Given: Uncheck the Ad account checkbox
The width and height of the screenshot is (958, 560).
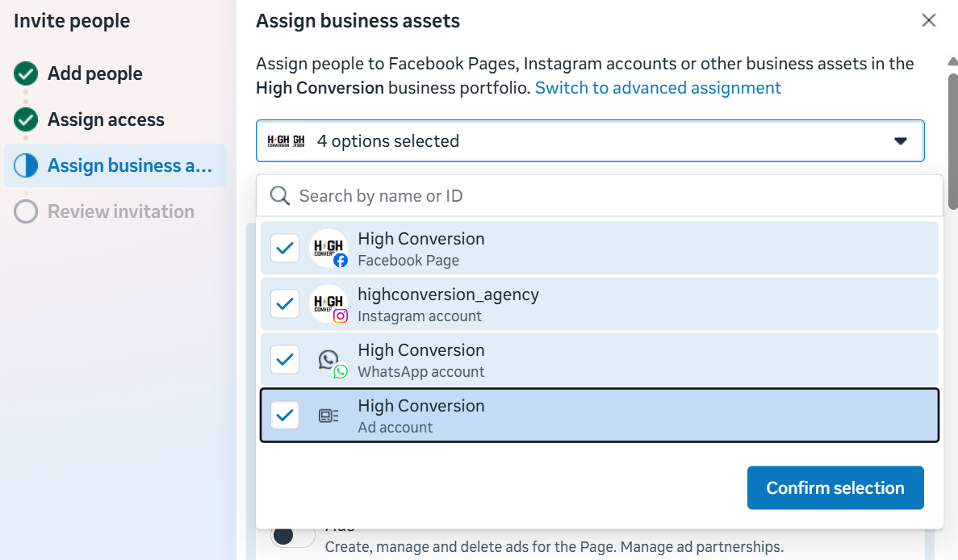Looking at the screenshot, I should (285, 416).
